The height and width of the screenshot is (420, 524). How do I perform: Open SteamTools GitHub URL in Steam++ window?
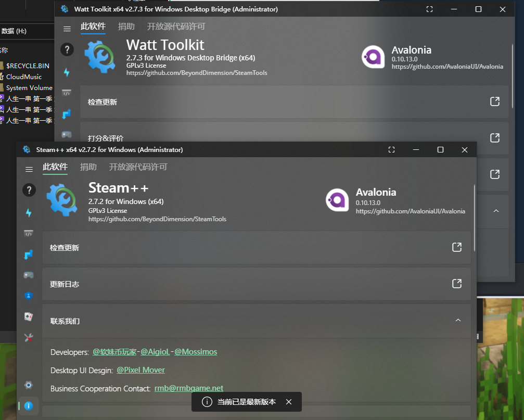point(157,219)
